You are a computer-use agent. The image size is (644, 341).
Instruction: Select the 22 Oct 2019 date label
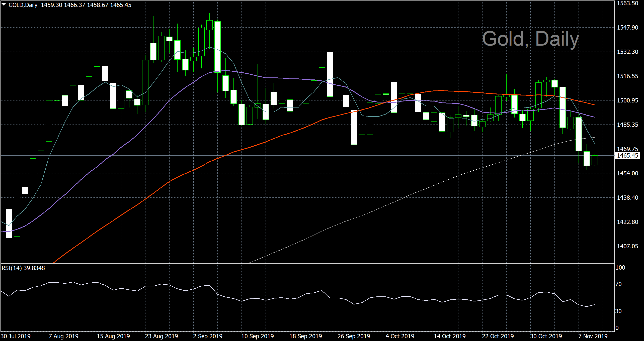(498, 336)
